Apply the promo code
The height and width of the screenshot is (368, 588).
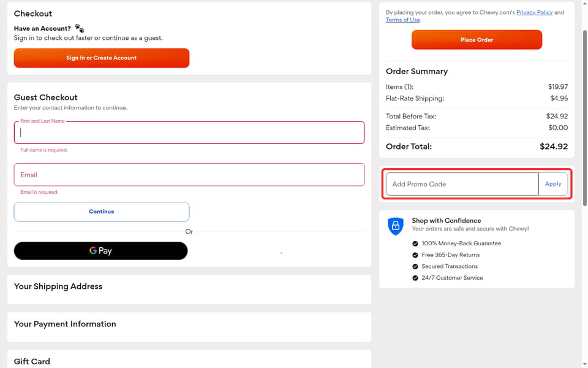click(x=553, y=184)
